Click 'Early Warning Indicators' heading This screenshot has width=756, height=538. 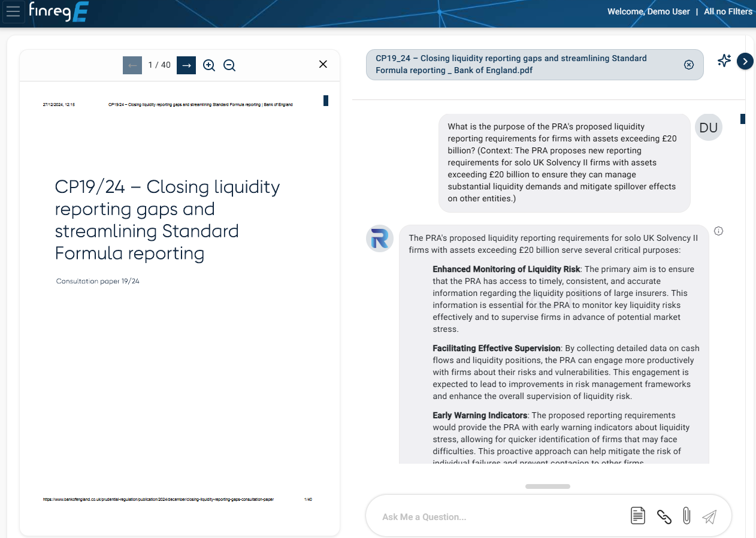[480, 415]
